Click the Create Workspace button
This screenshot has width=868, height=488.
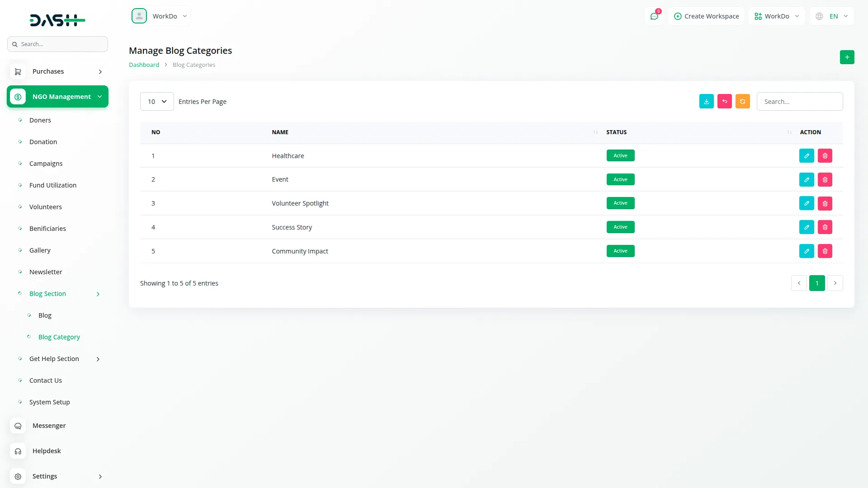[706, 16]
